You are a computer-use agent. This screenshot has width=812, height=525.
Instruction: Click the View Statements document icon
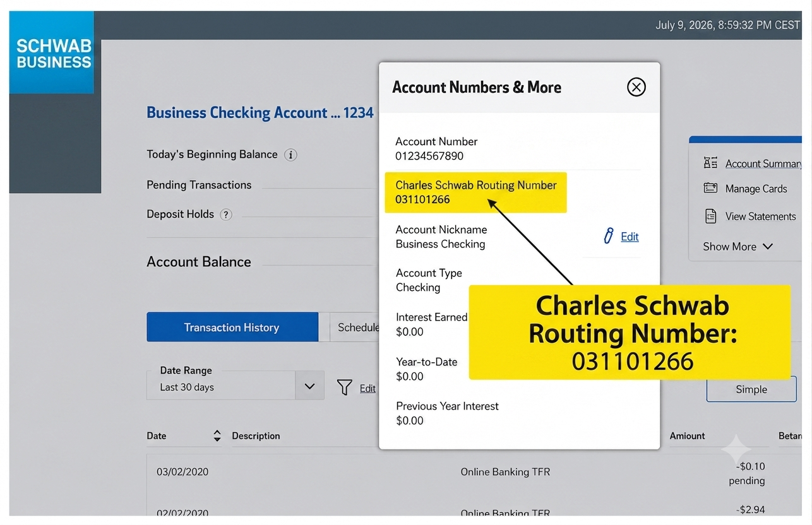pos(710,216)
